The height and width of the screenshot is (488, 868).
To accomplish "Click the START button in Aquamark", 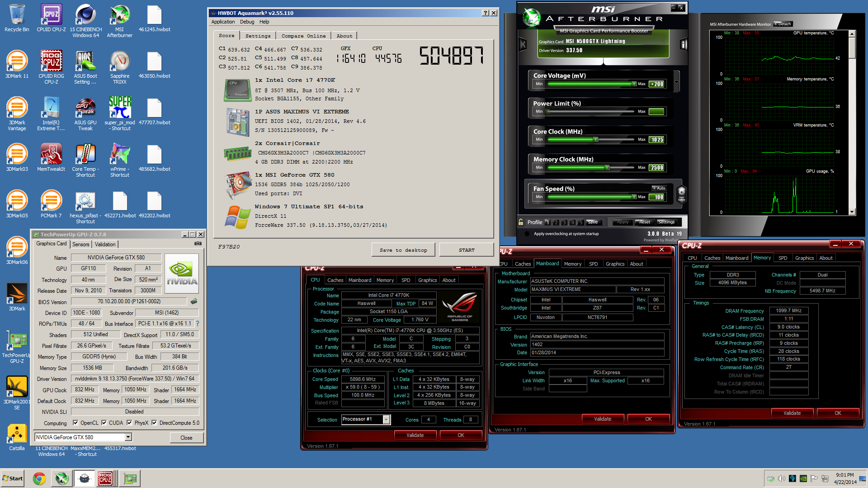I will [x=466, y=250].
